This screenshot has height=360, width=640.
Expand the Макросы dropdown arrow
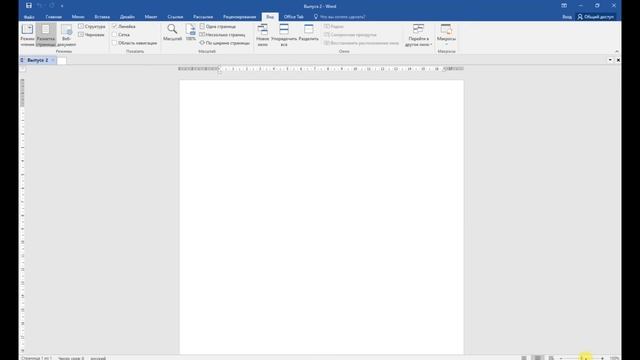tap(446, 44)
